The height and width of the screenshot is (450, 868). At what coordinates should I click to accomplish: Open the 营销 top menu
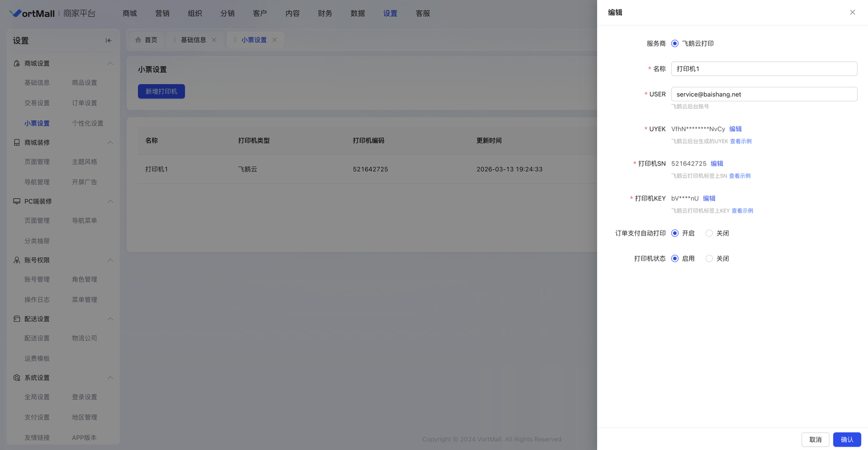click(x=162, y=14)
